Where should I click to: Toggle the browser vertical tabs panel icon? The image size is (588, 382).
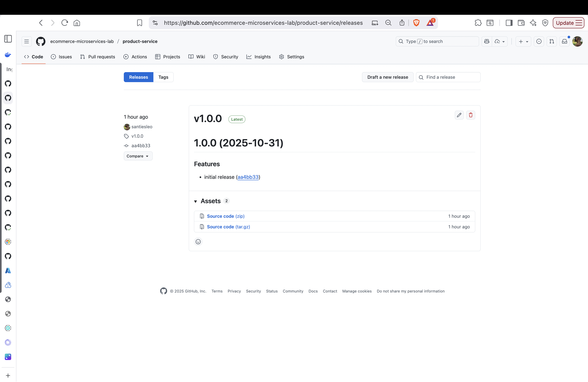pos(8,39)
